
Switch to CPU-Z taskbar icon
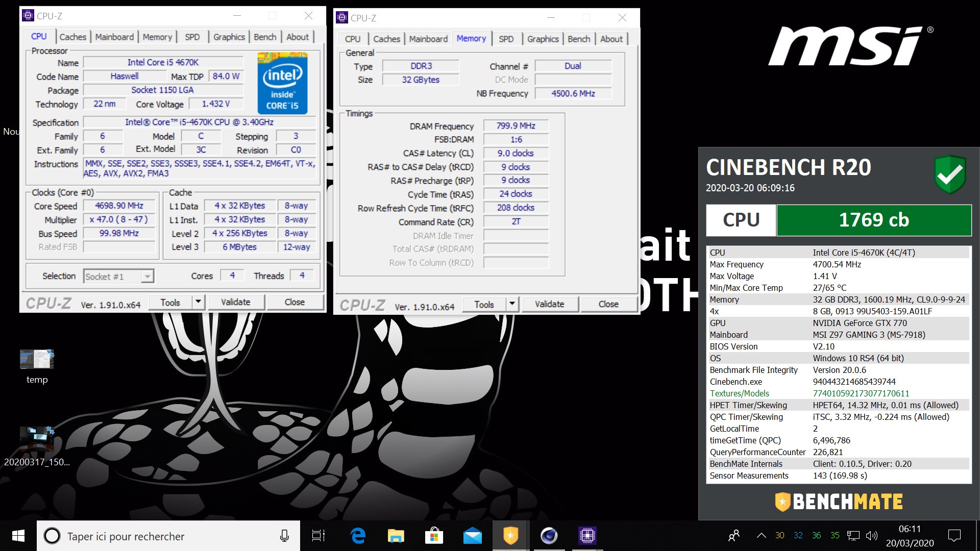[587, 536]
